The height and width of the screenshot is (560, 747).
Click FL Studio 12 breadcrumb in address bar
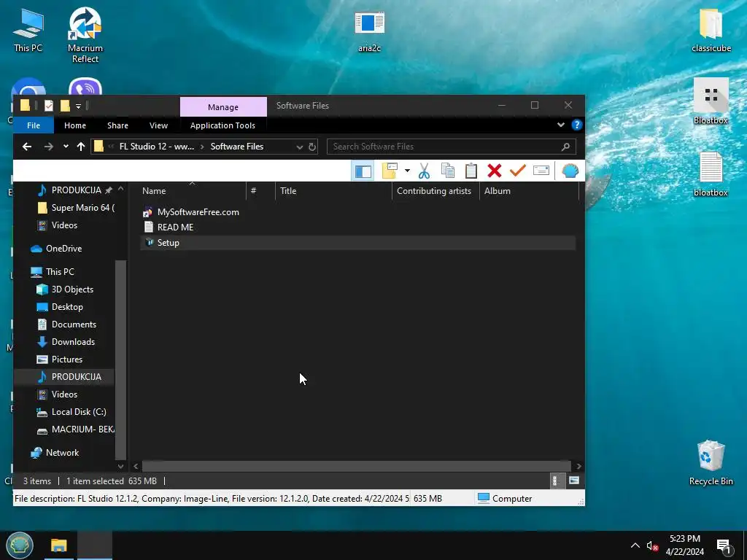[x=156, y=147]
